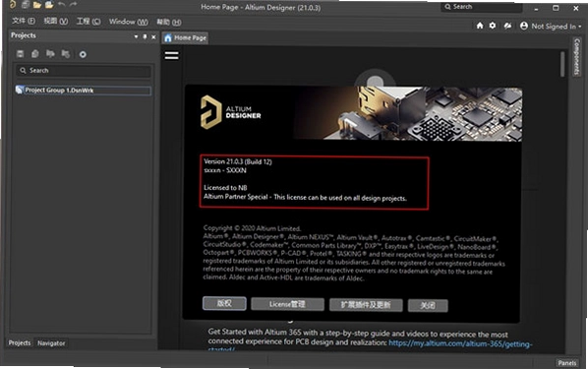Switch to the Navigator bottom tab
Viewport: 588px width, 369px height.
point(51,343)
